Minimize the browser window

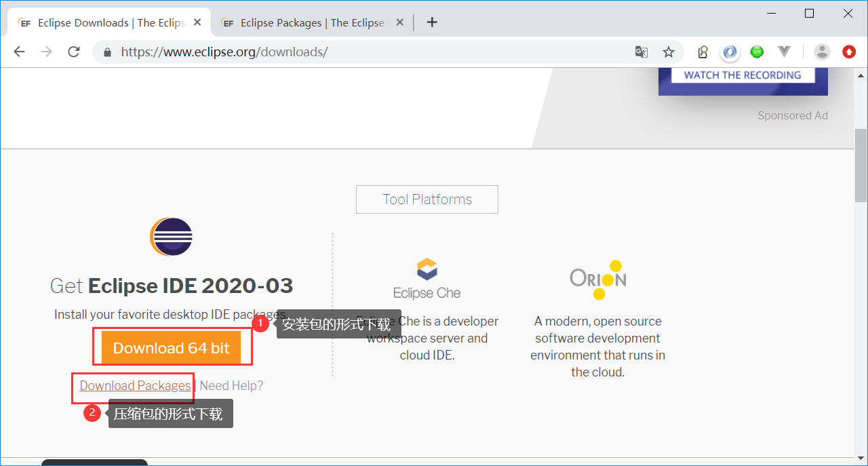tap(771, 13)
